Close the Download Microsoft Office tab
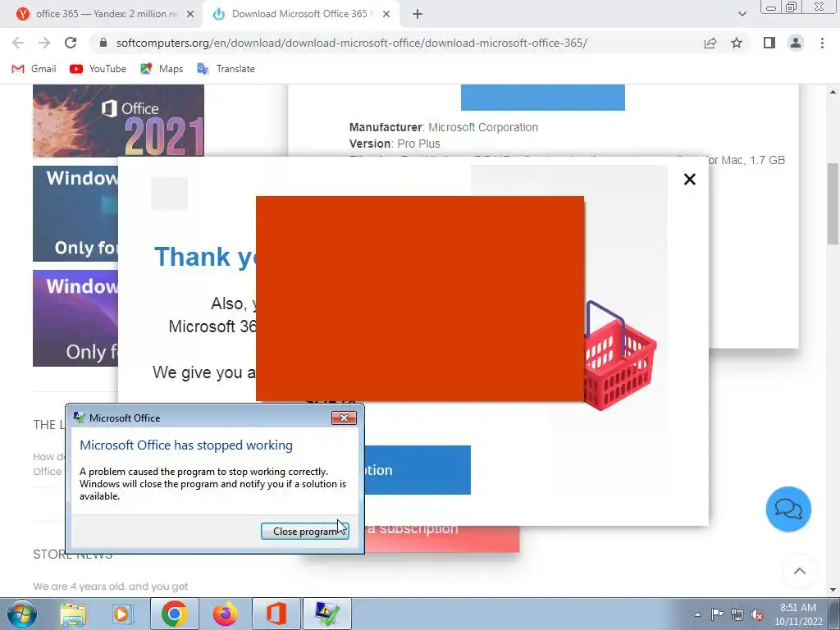 coord(386,14)
